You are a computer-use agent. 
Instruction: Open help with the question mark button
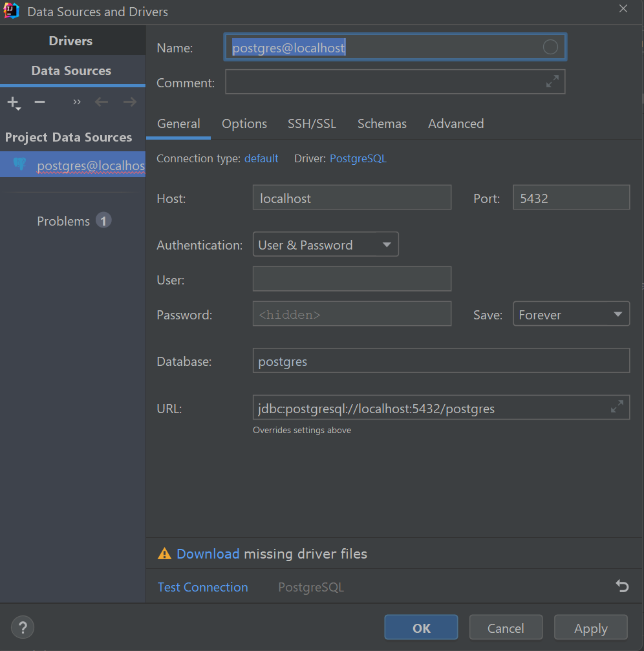[23, 627]
